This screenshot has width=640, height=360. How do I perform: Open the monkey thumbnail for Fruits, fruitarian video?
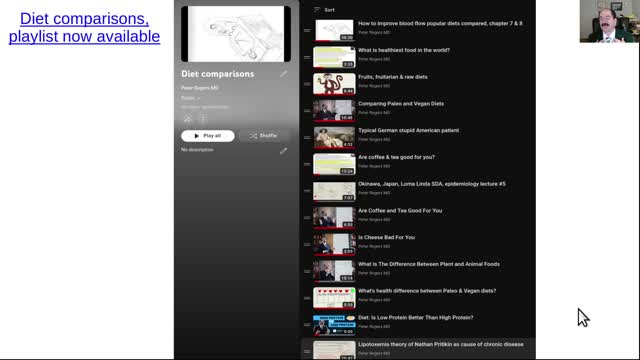pyautogui.click(x=334, y=84)
